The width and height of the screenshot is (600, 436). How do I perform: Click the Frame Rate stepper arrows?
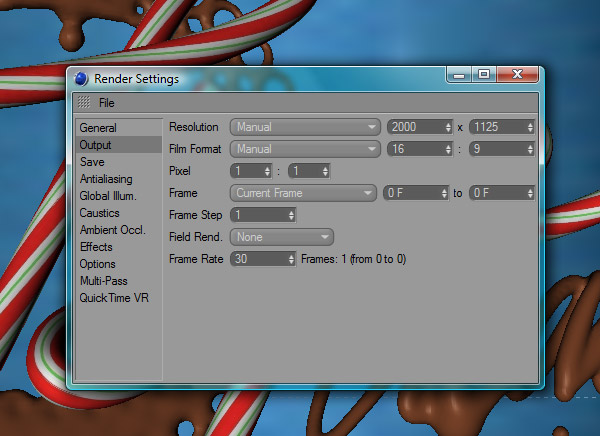[291, 259]
